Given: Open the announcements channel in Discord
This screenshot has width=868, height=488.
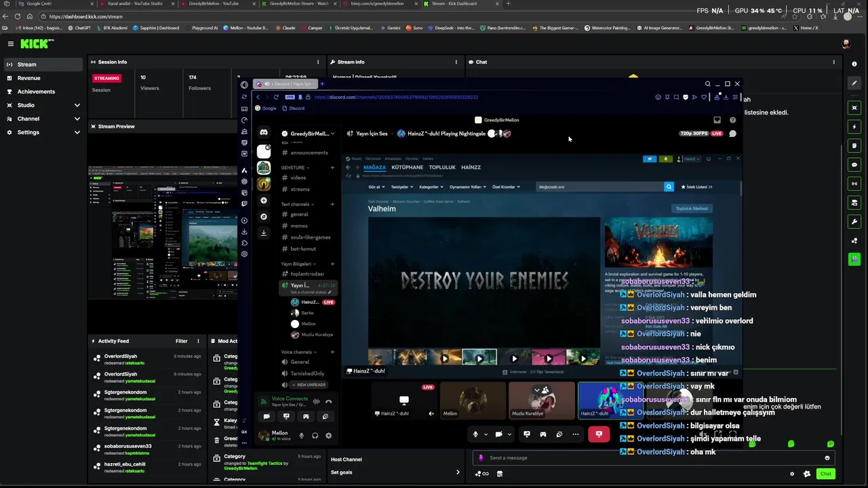Looking at the screenshot, I should [309, 152].
